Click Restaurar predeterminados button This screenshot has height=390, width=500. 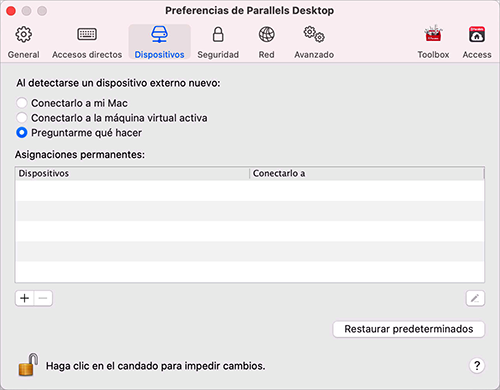[x=409, y=329]
